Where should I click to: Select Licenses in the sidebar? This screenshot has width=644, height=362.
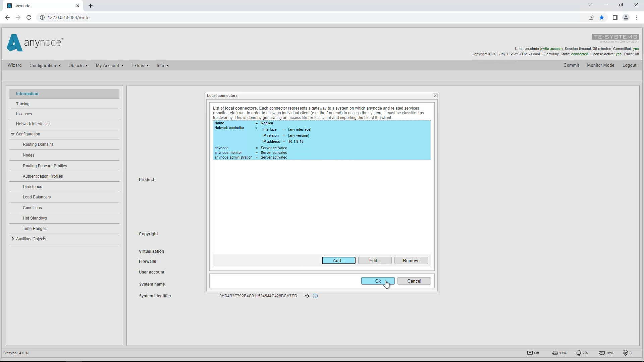(x=64, y=114)
